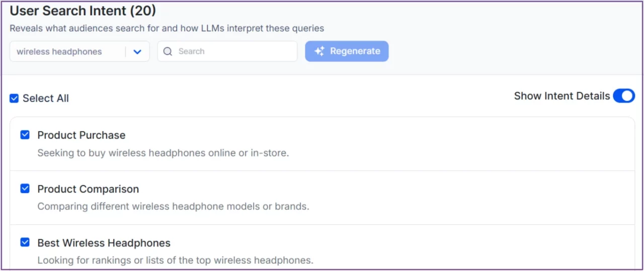This screenshot has width=644, height=271.
Task: Click the sparkle icon on the Regenerate button
Action: (319, 51)
